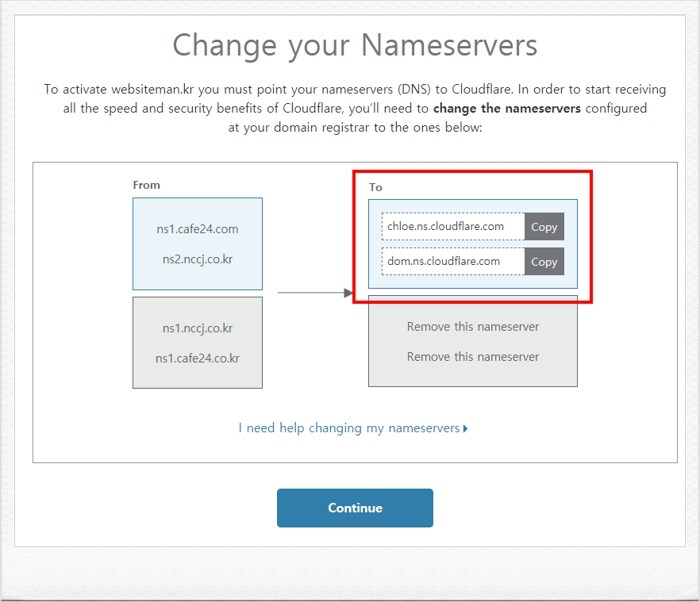Click second 'Remove this nameserver' text
This screenshot has height=602, width=700.
tap(473, 357)
